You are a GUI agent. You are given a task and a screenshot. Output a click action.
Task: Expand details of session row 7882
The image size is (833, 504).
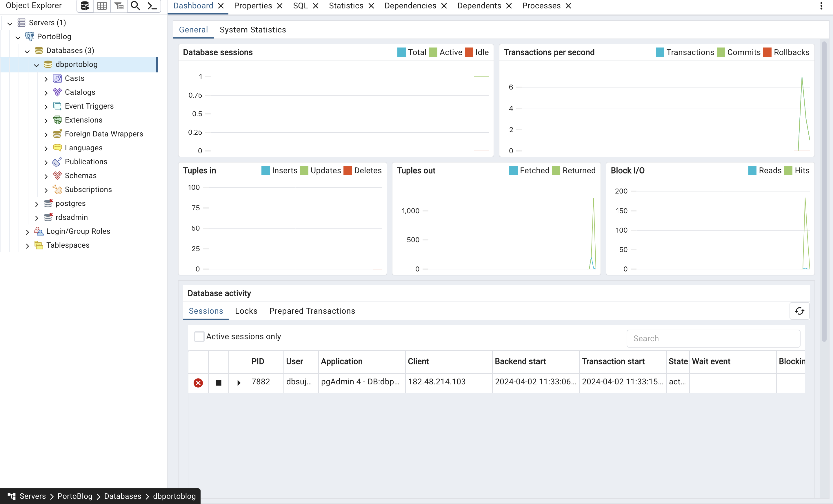(x=239, y=383)
